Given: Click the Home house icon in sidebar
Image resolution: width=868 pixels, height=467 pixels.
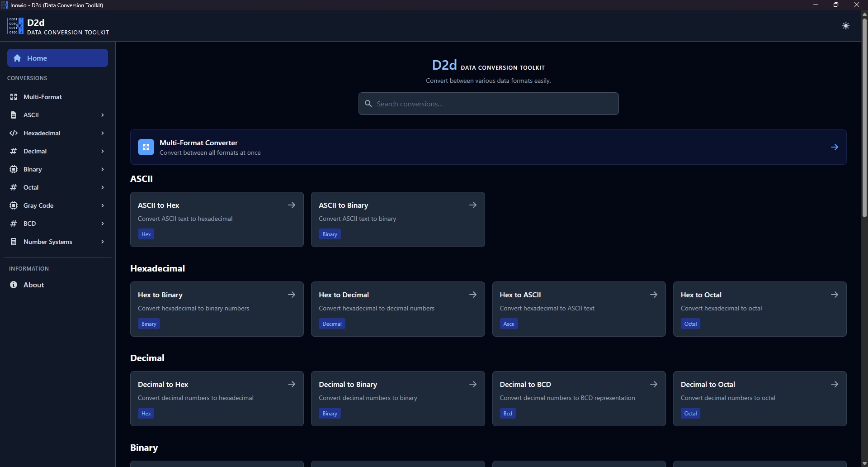Looking at the screenshot, I should pos(17,58).
